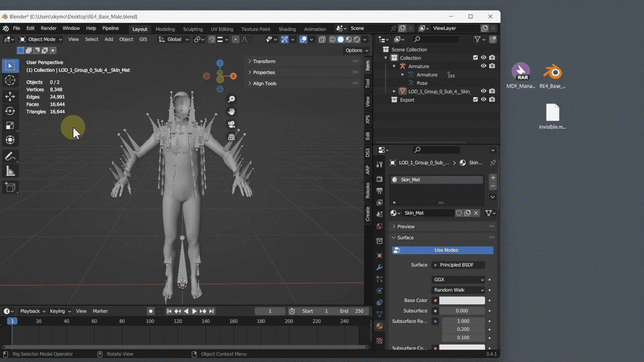Image resolution: width=644 pixels, height=362 pixels.
Task: Select the Move tool
Action: click(10, 97)
